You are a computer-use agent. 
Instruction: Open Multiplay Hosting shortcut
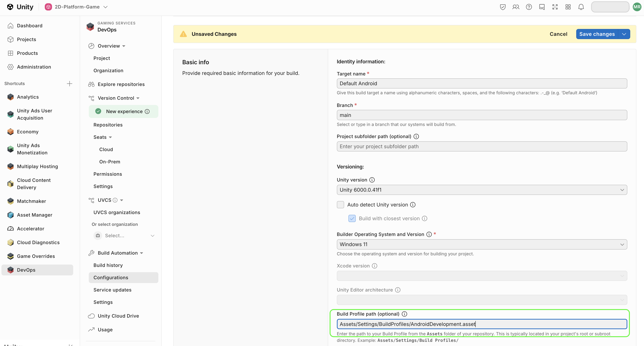38,166
